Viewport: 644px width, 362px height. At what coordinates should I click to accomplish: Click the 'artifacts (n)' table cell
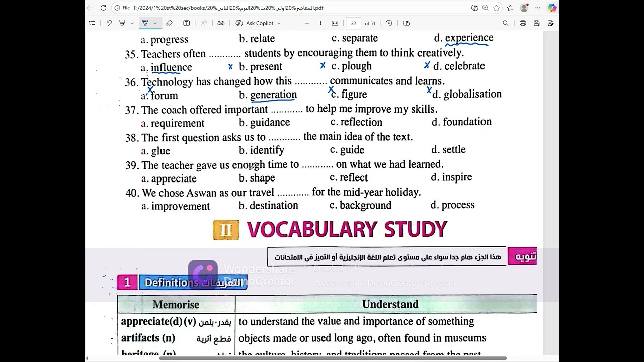click(x=148, y=338)
